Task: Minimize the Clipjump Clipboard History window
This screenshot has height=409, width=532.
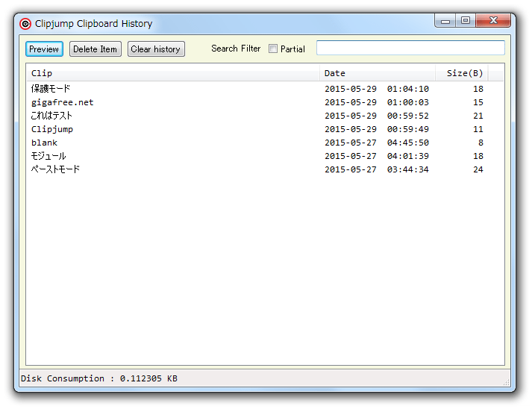Action: 445,21
